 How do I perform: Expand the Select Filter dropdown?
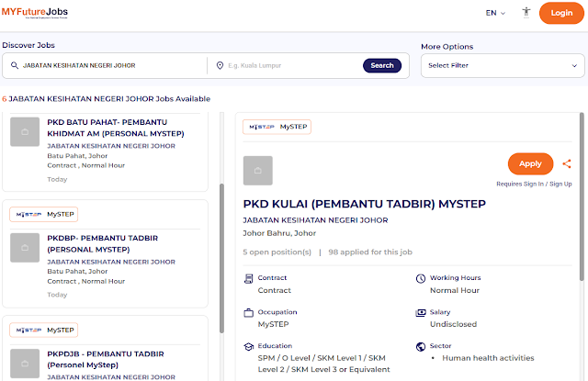tap(503, 65)
